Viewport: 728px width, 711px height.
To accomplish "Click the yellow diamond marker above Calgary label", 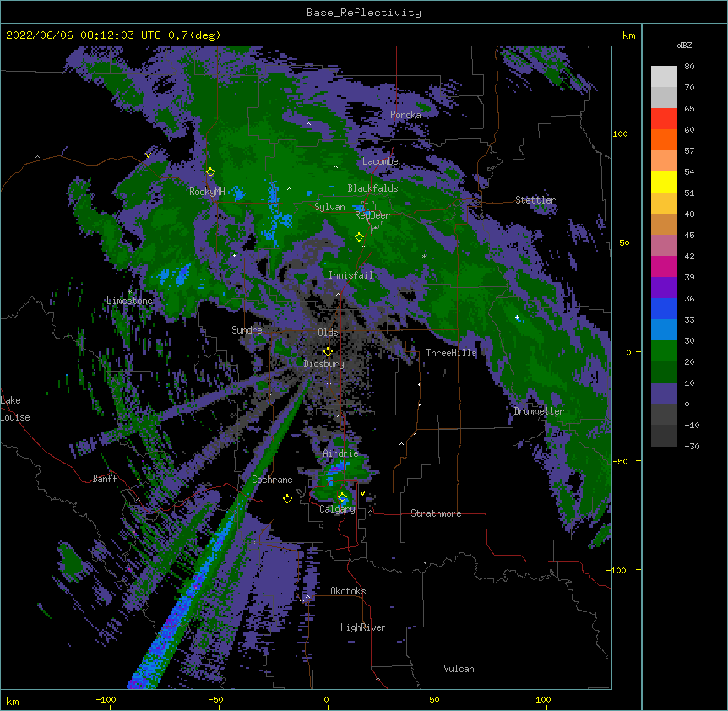I will [x=342, y=497].
